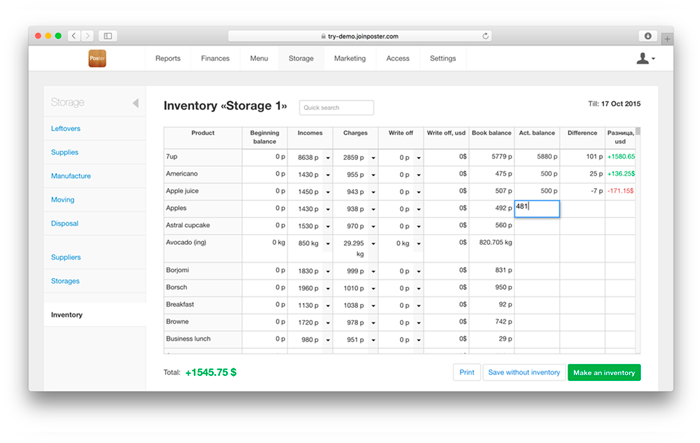This screenshot has height=443, width=700.
Task: Click the Quick search field
Action: point(336,107)
